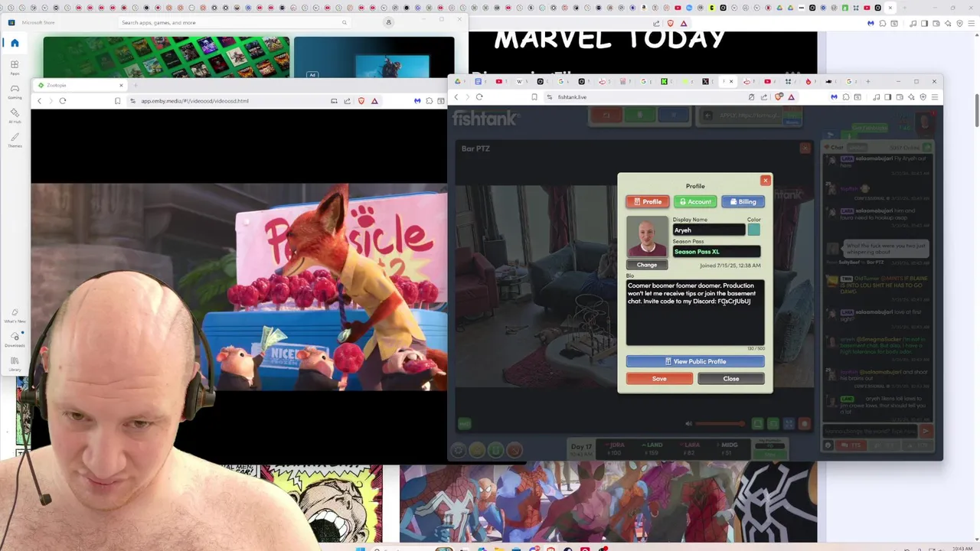The width and height of the screenshot is (980, 551).
Task: Click the Display Name field containing Aryeh
Action: 708,230
